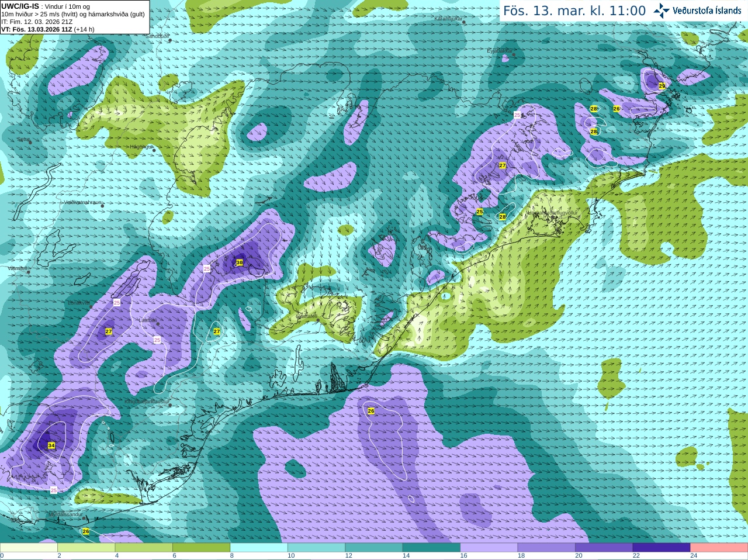Click the 30 maximum gust marker
Viewport: 748px width, 560px height.
point(239,262)
